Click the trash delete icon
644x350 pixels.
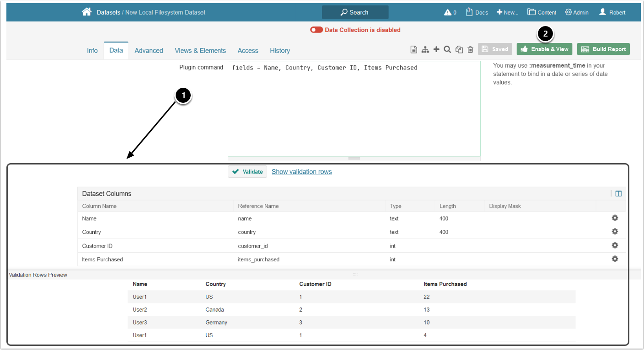pos(470,49)
